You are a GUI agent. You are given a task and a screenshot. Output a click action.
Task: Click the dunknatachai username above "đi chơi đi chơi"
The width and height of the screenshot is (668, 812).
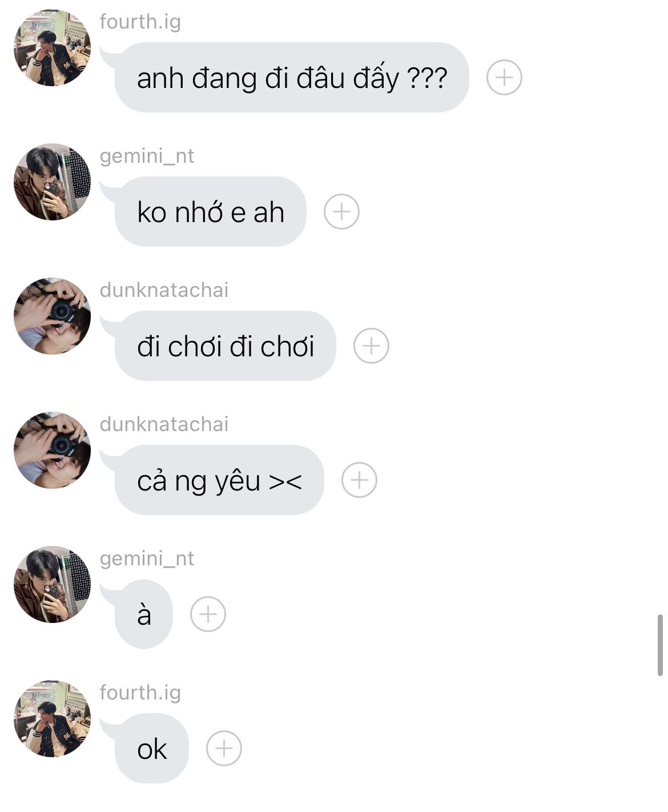point(164,290)
